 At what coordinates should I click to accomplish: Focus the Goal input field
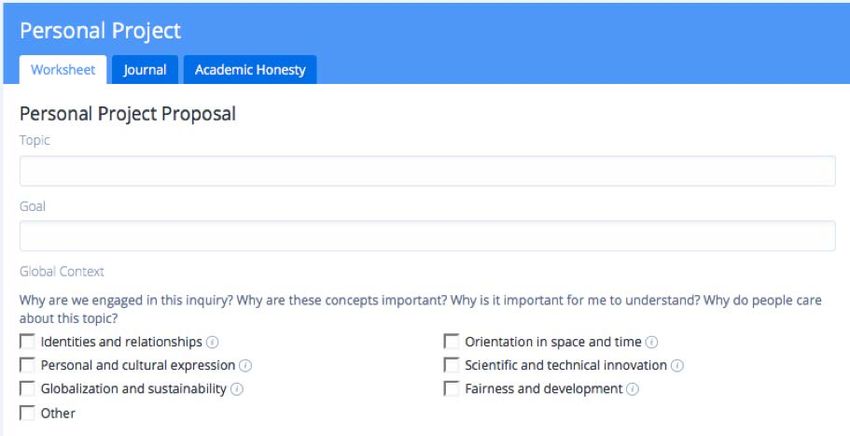(x=427, y=236)
